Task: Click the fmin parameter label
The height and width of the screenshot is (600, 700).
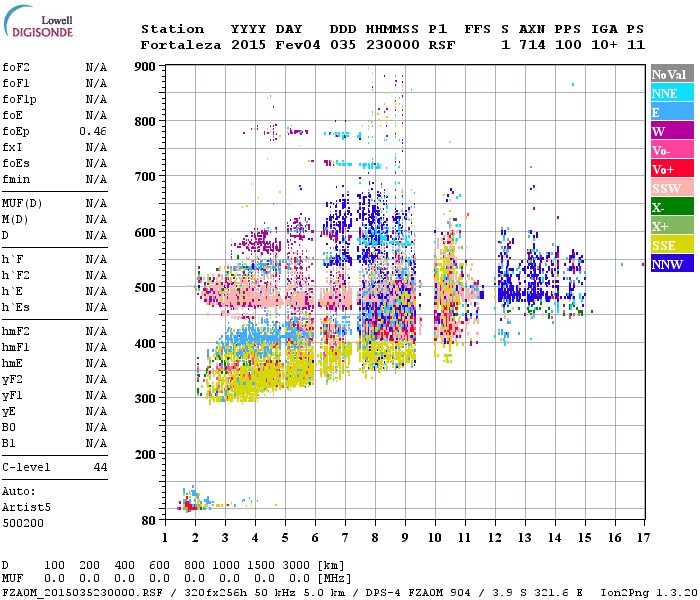Action: (x=16, y=179)
